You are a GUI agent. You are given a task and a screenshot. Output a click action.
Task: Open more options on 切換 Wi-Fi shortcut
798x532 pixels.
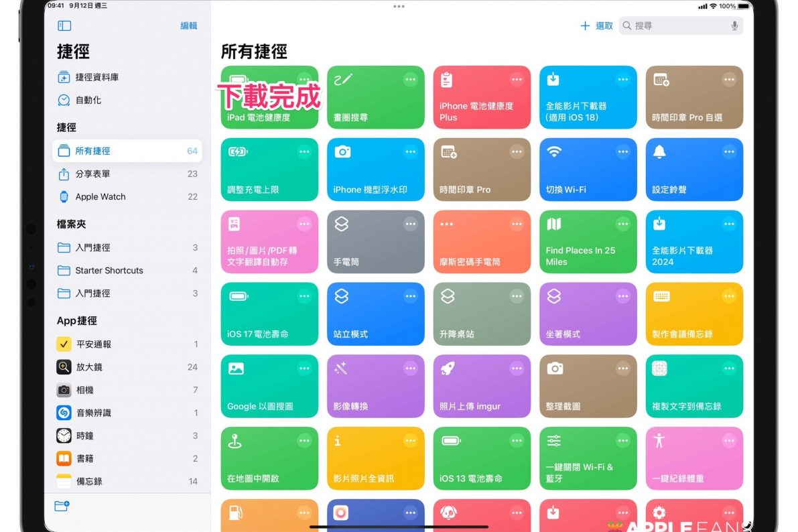(622, 152)
